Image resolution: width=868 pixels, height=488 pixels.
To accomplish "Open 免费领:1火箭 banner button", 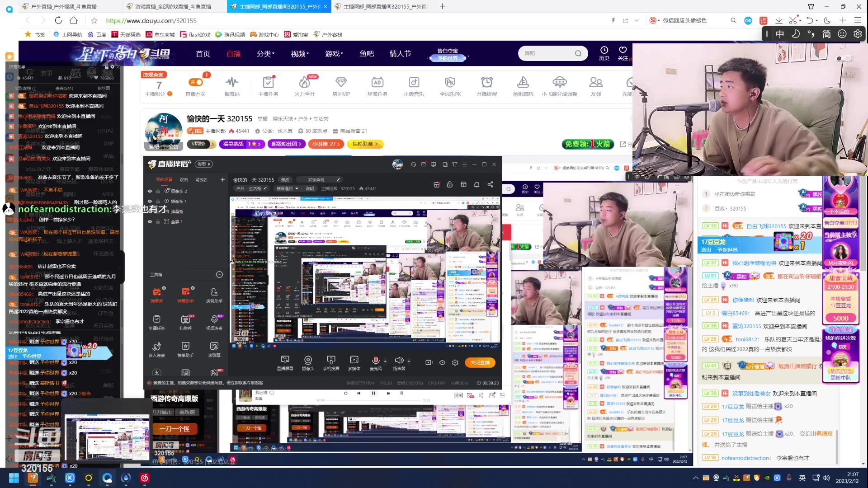I will tap(588, 144).
